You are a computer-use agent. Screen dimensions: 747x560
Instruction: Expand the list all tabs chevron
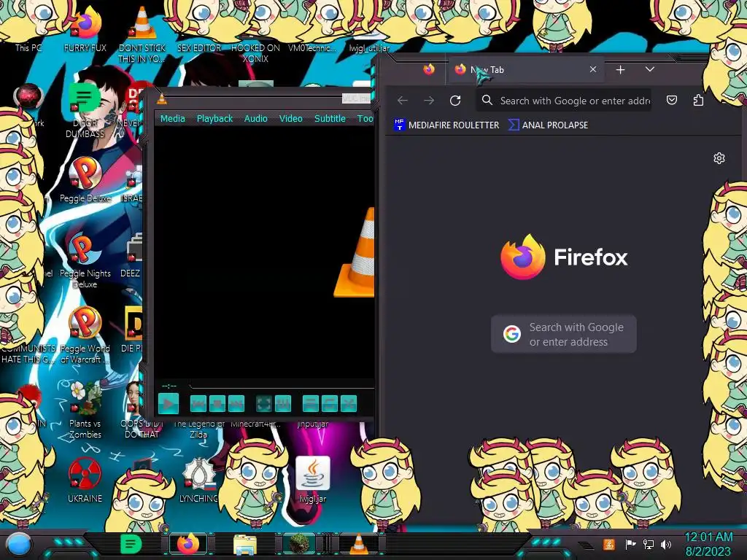pyautogui.click(x=650, y=69)
